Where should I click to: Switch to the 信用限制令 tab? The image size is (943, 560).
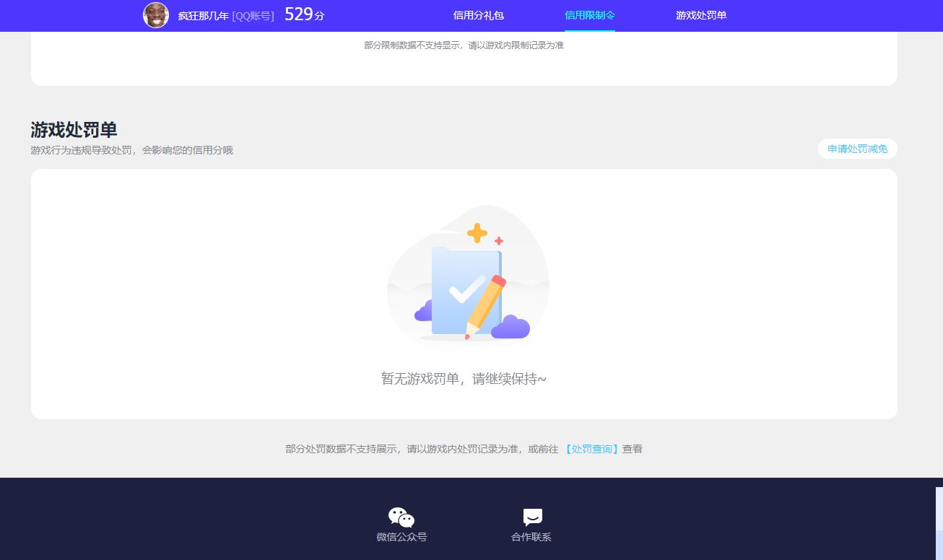[x=589, y=15]
